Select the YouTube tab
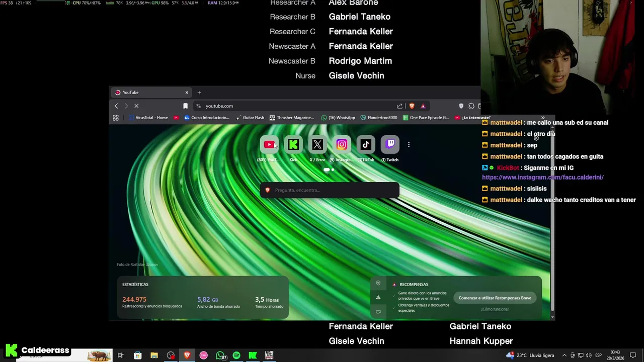This screenshot has height=362, width=644. [151, 93]
